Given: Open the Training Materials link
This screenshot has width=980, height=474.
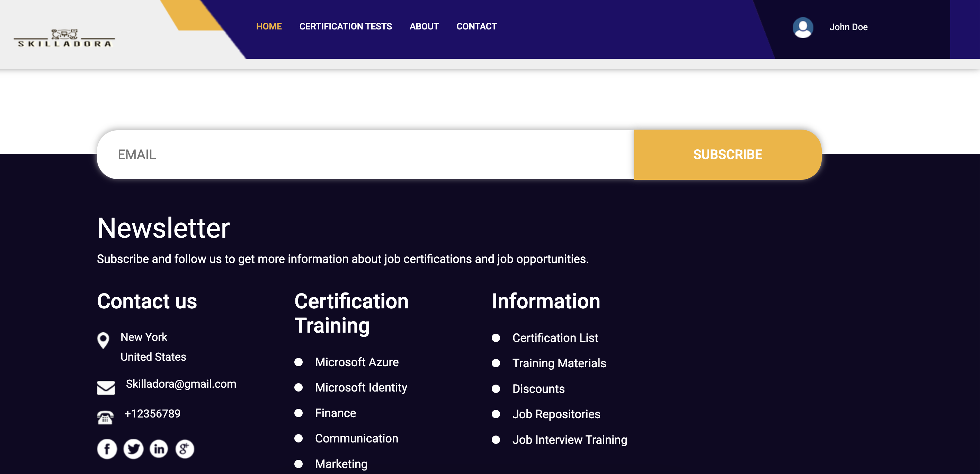Looking at the screenshot, I should tap(559, 363).
